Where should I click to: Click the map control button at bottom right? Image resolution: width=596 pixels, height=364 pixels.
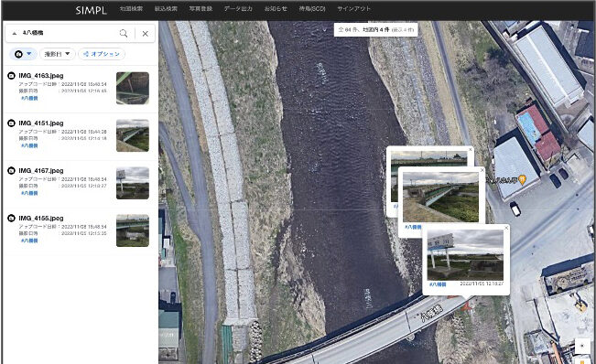click(x=582, y=346)
